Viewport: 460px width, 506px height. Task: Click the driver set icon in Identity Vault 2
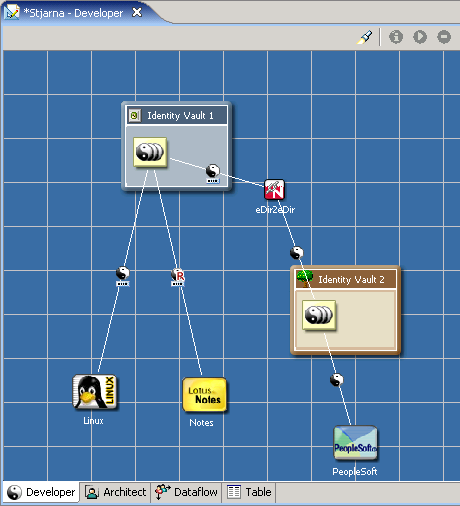[319, 315]
